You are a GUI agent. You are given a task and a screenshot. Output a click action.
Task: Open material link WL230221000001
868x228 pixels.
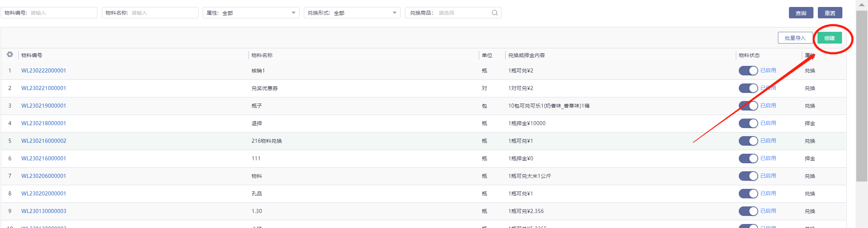44,88
